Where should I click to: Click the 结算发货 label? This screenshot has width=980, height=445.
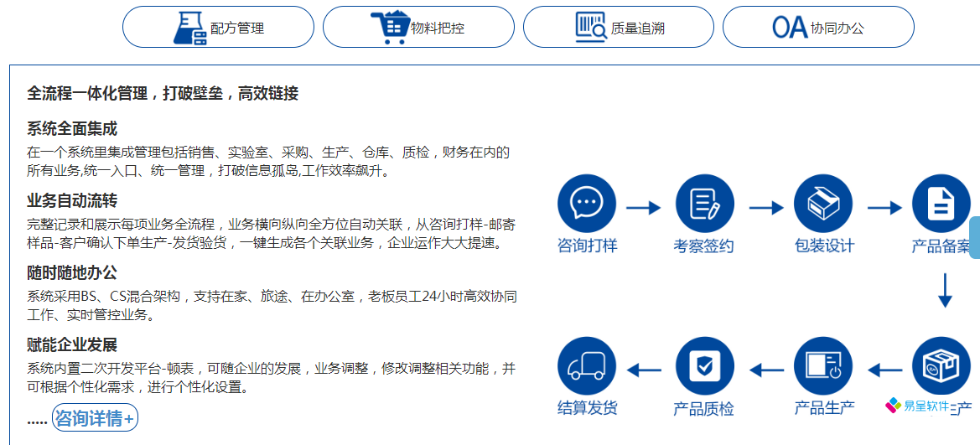587,408
